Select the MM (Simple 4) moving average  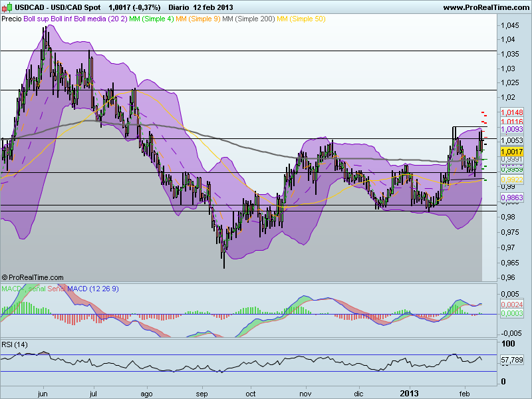tap(150, 19)
